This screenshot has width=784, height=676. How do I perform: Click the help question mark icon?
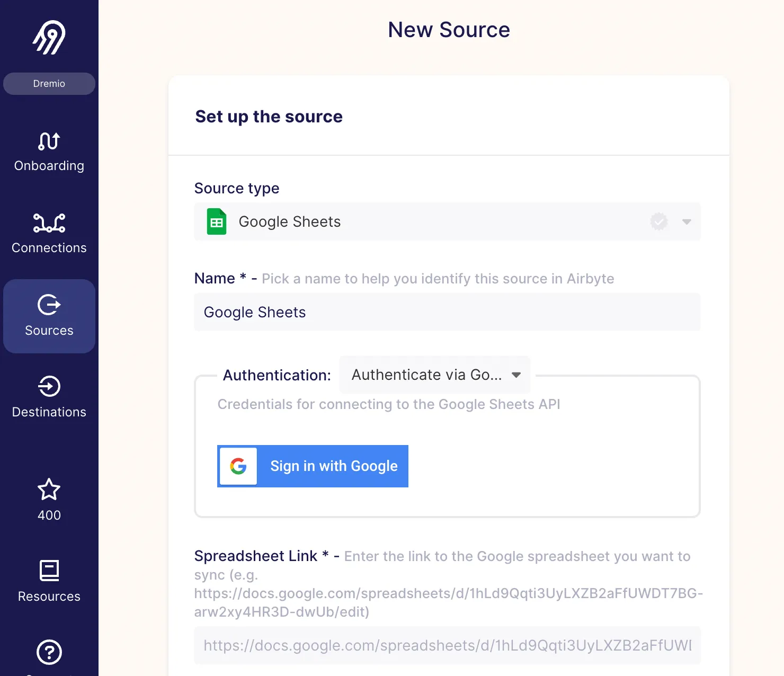click(x=49, y=652)
